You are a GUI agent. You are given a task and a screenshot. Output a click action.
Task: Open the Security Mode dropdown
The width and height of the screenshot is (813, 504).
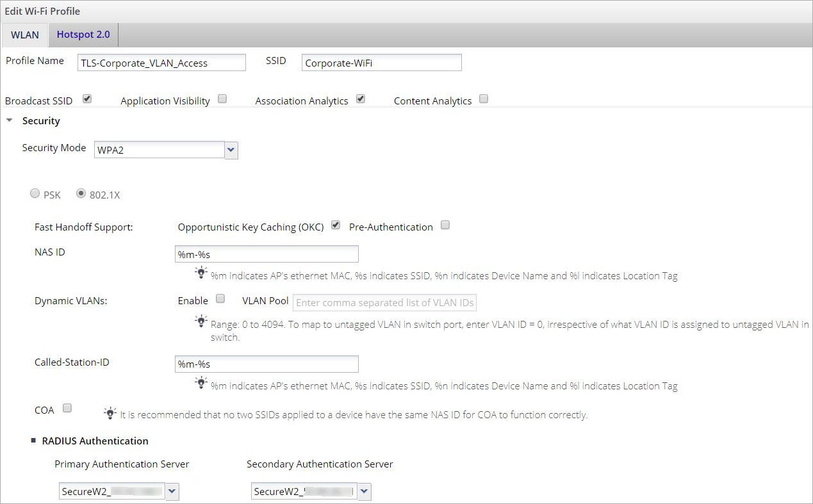231,150
